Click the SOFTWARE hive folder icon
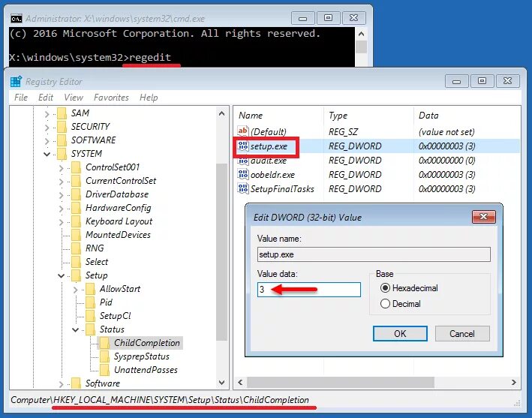The image size is (532, 418). click(x=62, y=140)
